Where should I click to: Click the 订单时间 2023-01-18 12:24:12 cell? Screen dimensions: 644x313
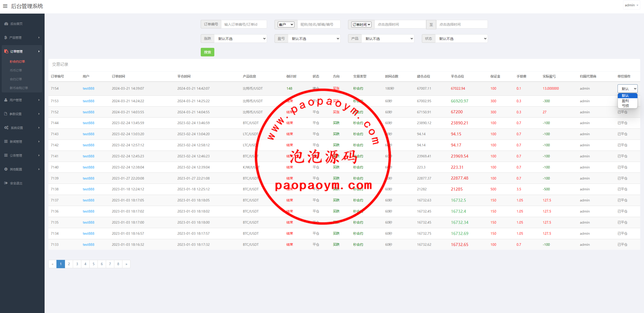[128, 189]
